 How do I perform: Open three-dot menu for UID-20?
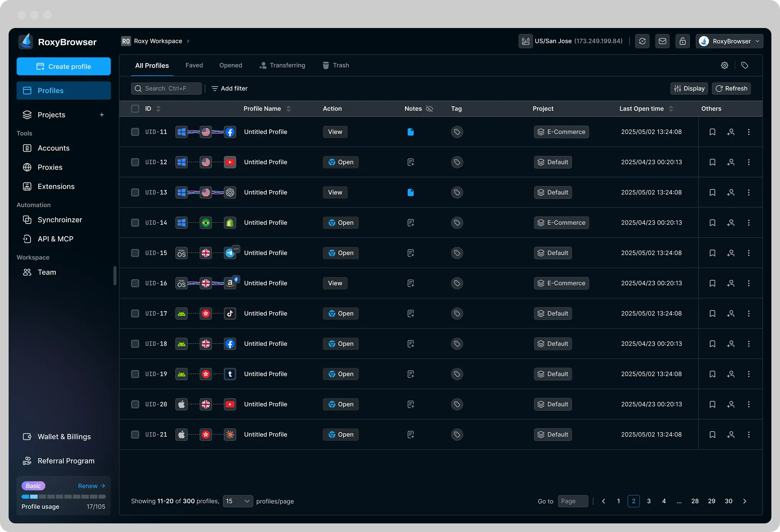(x=748, y=404)
